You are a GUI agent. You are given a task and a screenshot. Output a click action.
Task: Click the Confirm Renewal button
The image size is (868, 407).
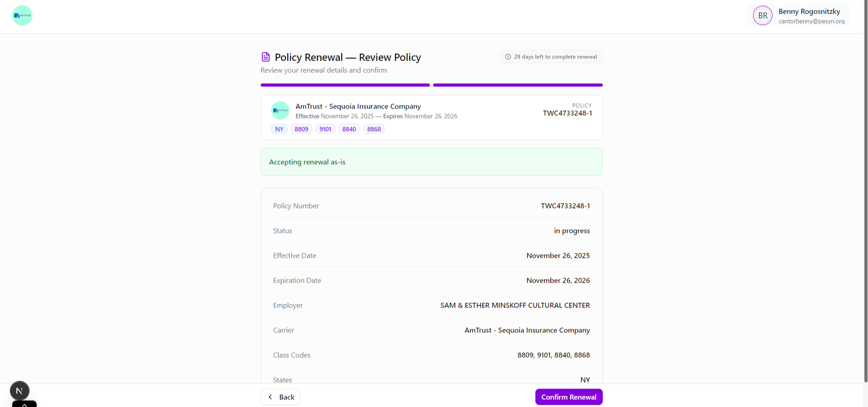(568, 397)
